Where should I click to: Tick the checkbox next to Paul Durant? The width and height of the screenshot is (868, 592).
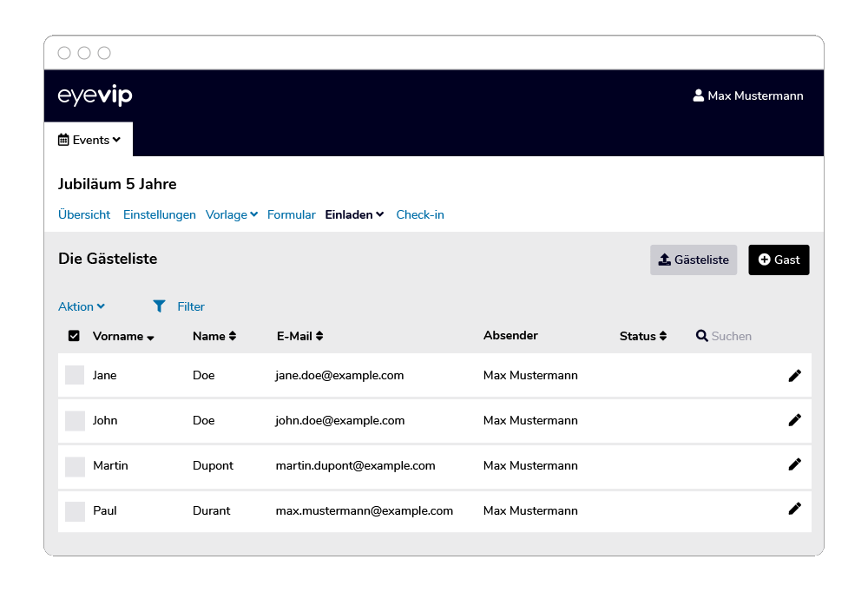point(75,511)
